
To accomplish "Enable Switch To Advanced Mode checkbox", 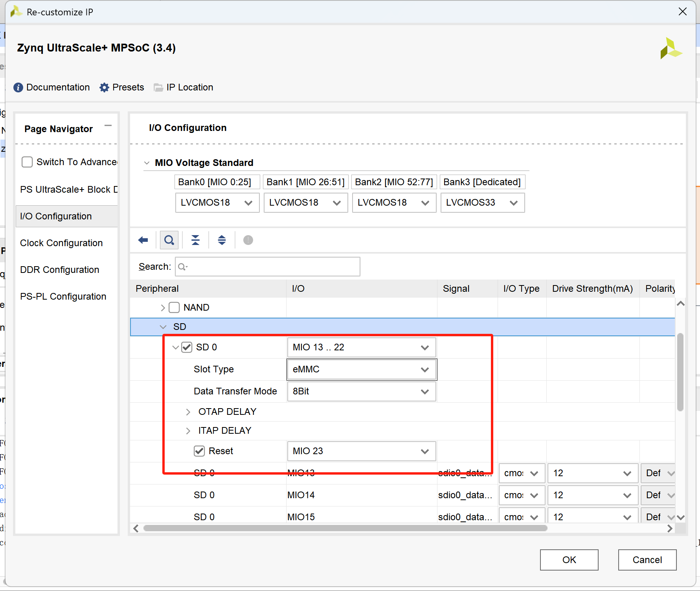I will pyautogui.click(x=27, y=162).
